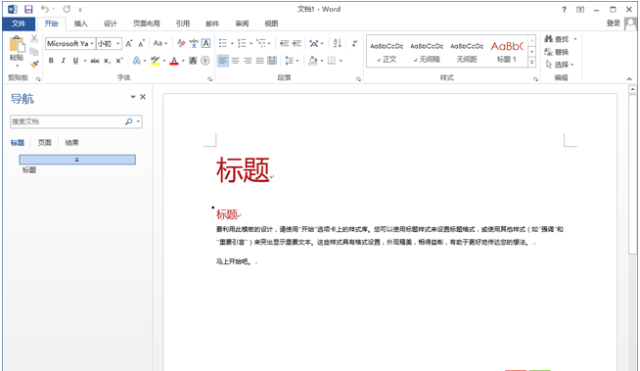
Task: Sort text with A-Z sort icon
Action: coord(337,43)
